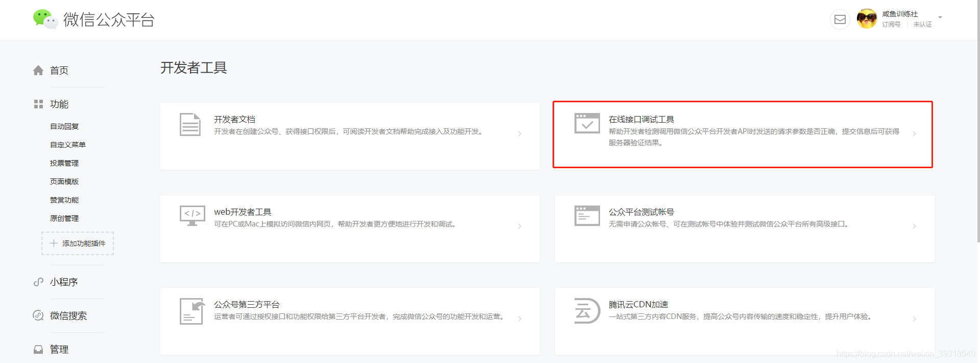Click the 开发者工具 page heading

click(194, 67)
